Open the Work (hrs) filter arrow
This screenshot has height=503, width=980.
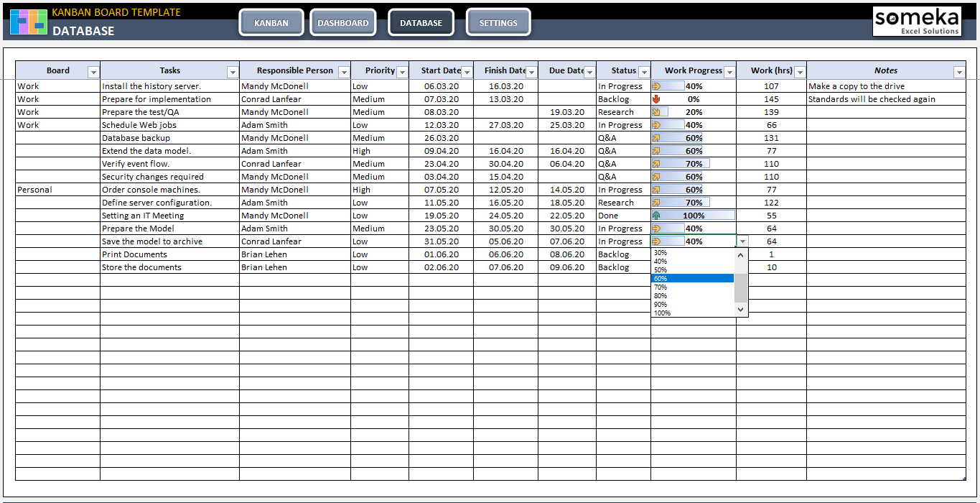point(800,72)
